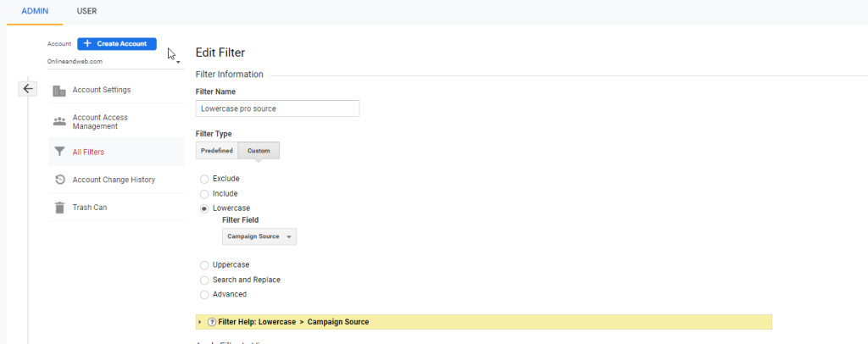
Task: Switch to the ADMIN tab
Action: click(35, 11)
